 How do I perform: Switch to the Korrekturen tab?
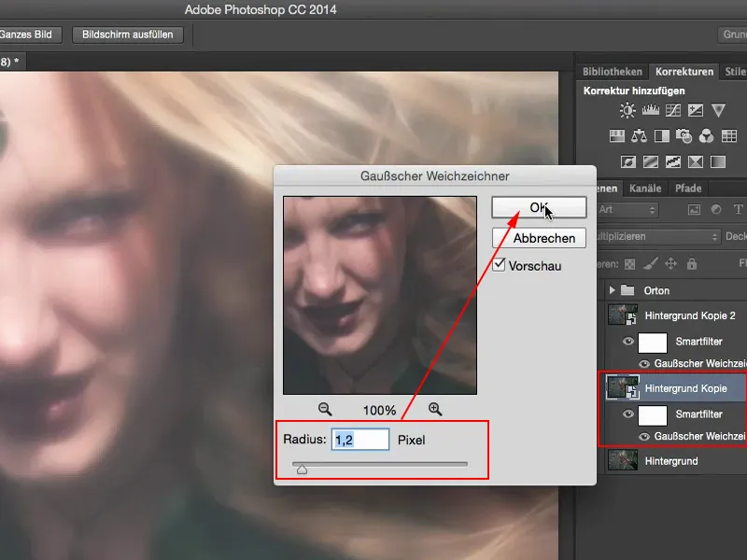[684, 72]
